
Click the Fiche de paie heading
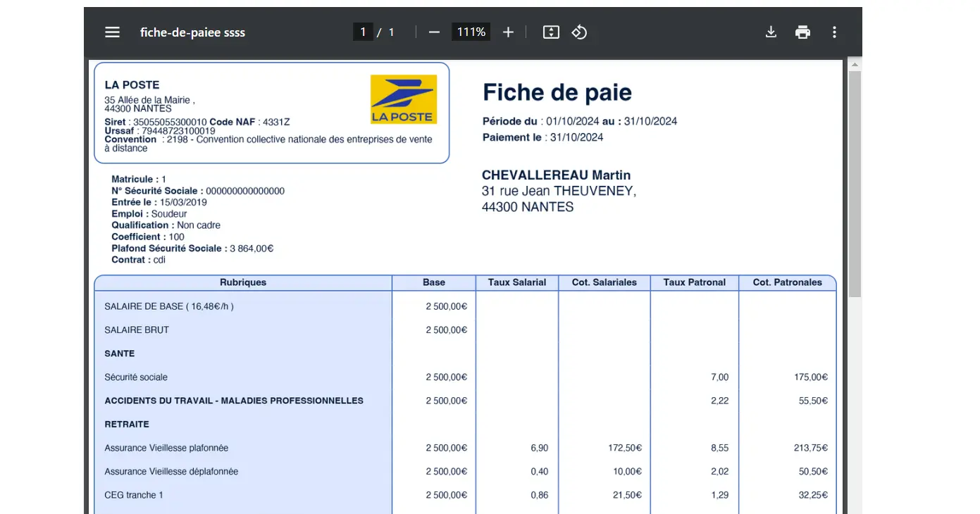557,92
